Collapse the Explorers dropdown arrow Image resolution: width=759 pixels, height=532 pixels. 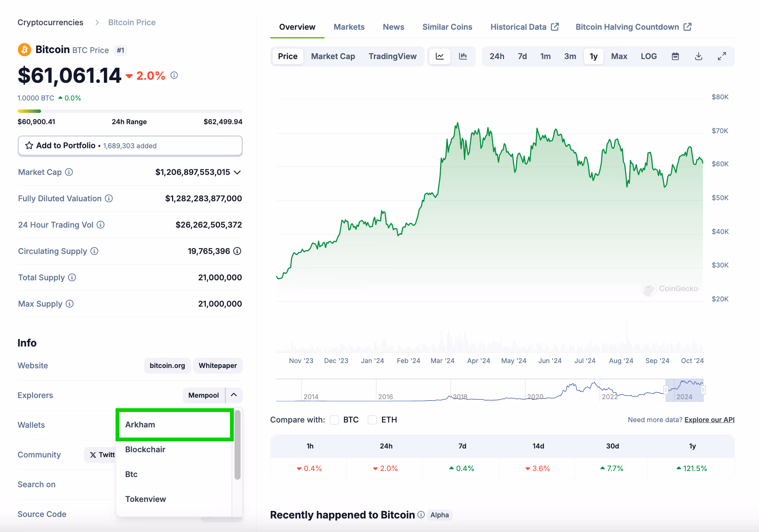pyautogui.click(x=234, y=395)
